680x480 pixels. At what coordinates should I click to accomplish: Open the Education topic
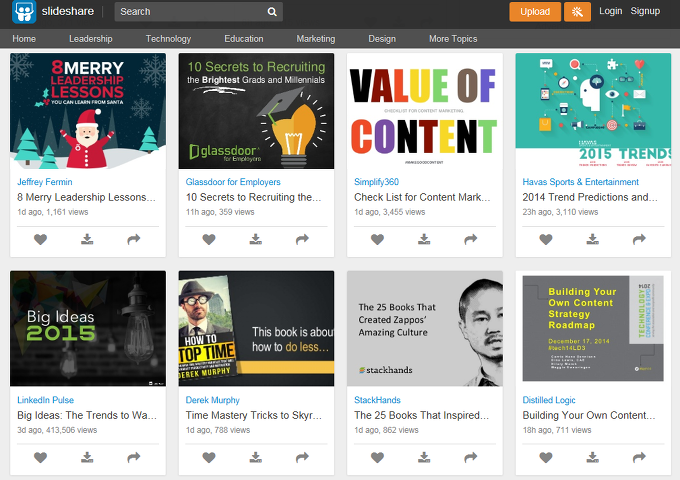point(244,39)
